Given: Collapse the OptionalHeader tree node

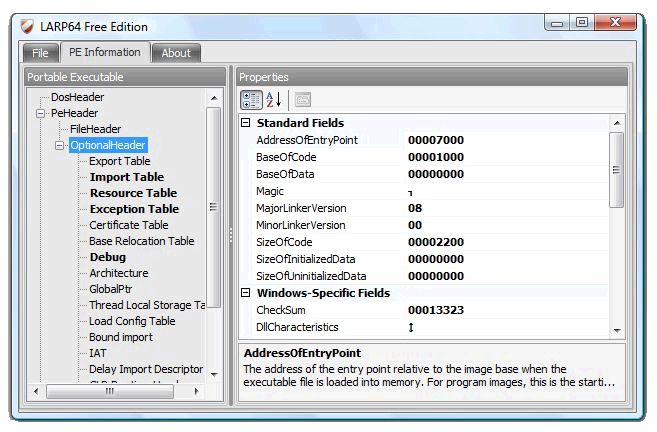Looking at the screenshot, I should pyautogui.click(x=59, y=145).
